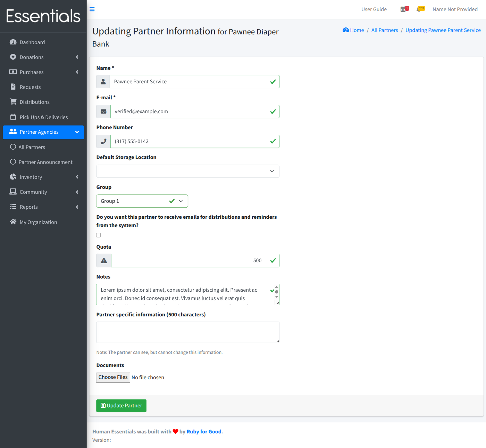This screenshot has width=486, height=448.
Task: Click the Purchases money bill icon
Action: (x=13, y=72)
